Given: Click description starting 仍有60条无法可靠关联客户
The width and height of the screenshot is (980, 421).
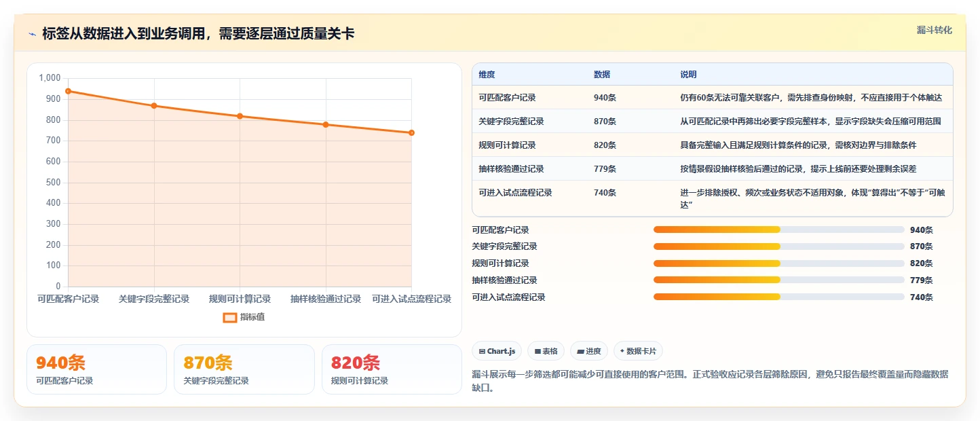Looking at the screenshot, I should pos(811,98).
